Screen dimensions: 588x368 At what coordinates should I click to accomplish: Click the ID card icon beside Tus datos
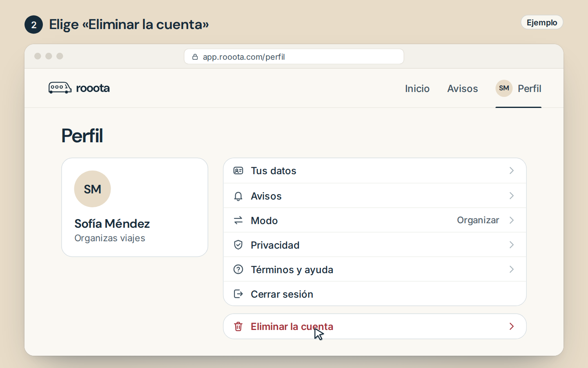[x=238, y=171]
